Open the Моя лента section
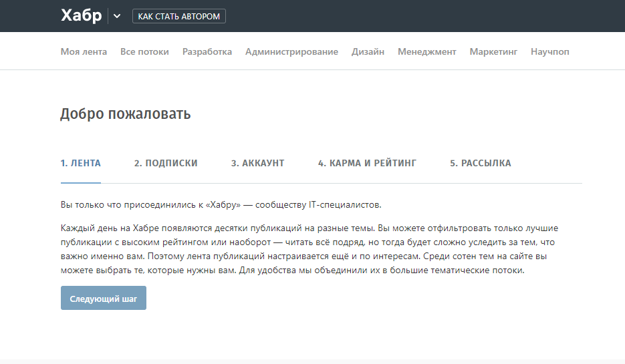Viewport: 625px width, 364px height. (x=84, y=52)
